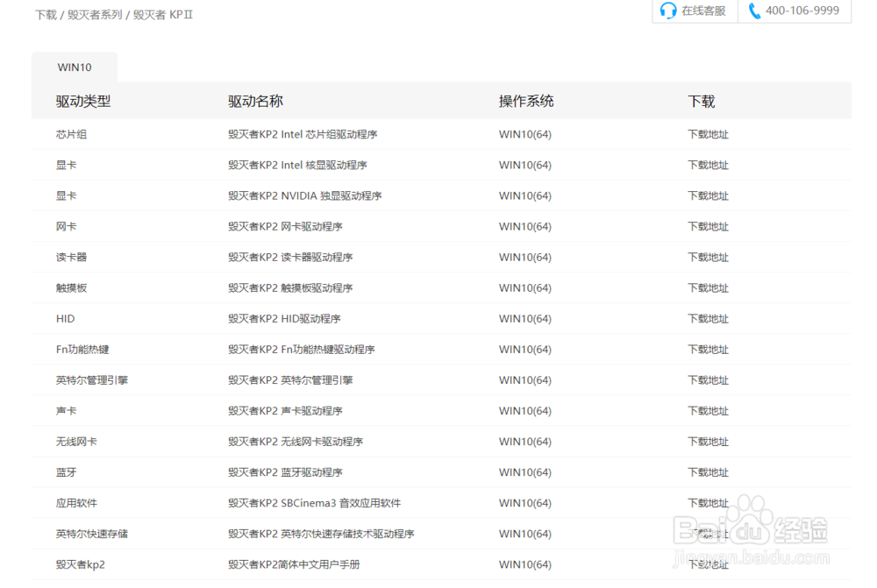Download the 网卡驱动程序 network driver
The height and width of the screenshot is (588, 877).
[x=708, y=226]
